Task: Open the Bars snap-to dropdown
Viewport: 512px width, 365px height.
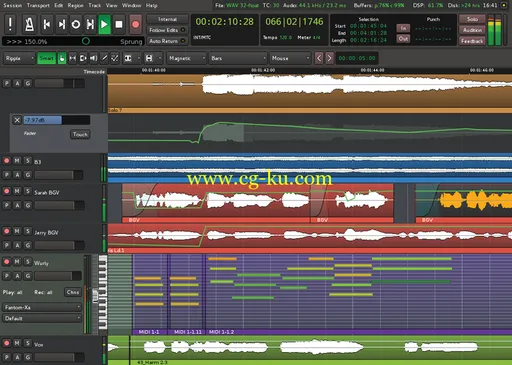Action: point(238,58)
